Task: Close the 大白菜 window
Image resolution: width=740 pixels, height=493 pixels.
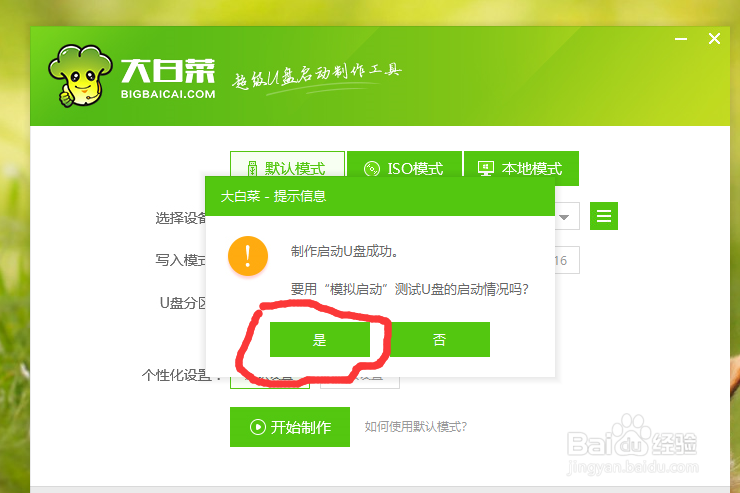Action: (x=715, y=39)
